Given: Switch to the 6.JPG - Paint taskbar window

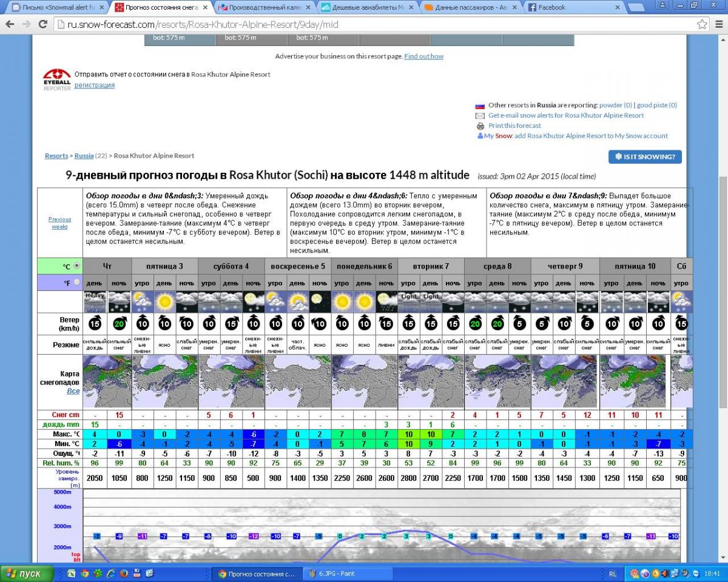Looking at the screenshot, I should coord(347,574).
